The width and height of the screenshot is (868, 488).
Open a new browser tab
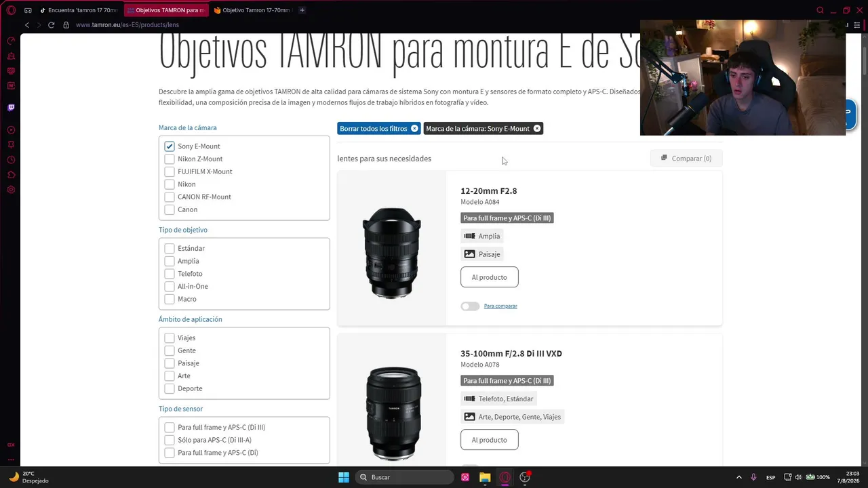click(302, 10)
